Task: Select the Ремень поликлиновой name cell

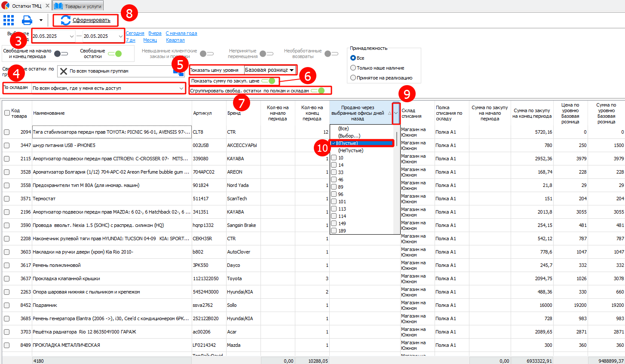Action: tap(112, 265)
